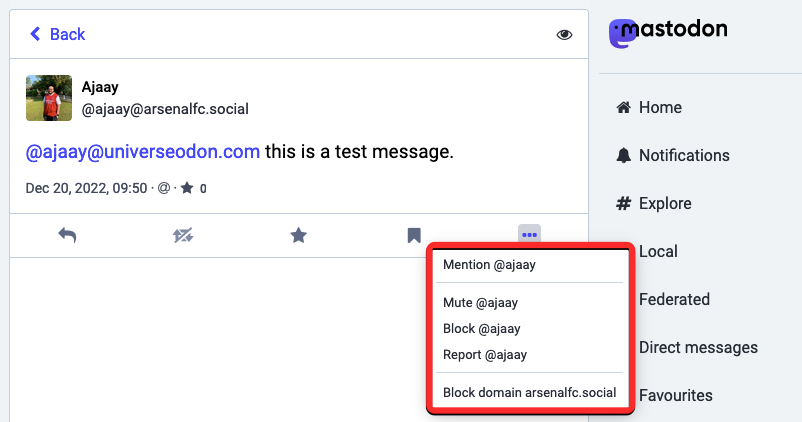Click the Explore hashtag icon
Viewport: 802px width, 422px height.
click(x=624, y=203)
